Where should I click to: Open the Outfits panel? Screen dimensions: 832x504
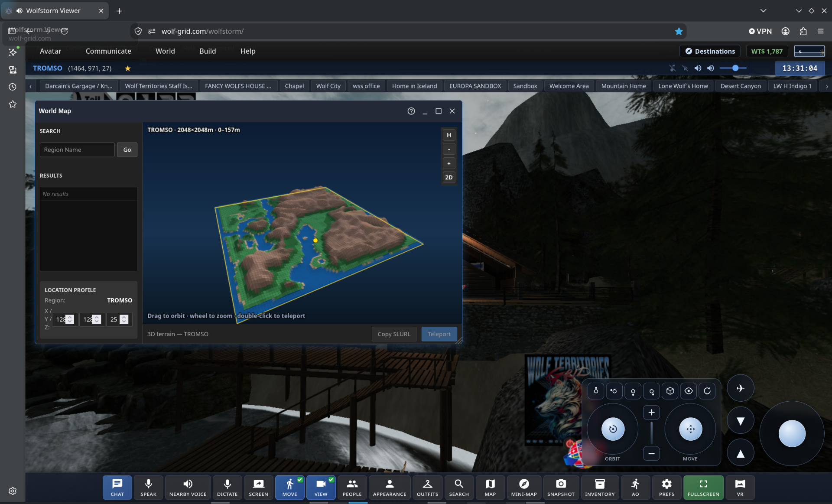[x=427, y=488]
